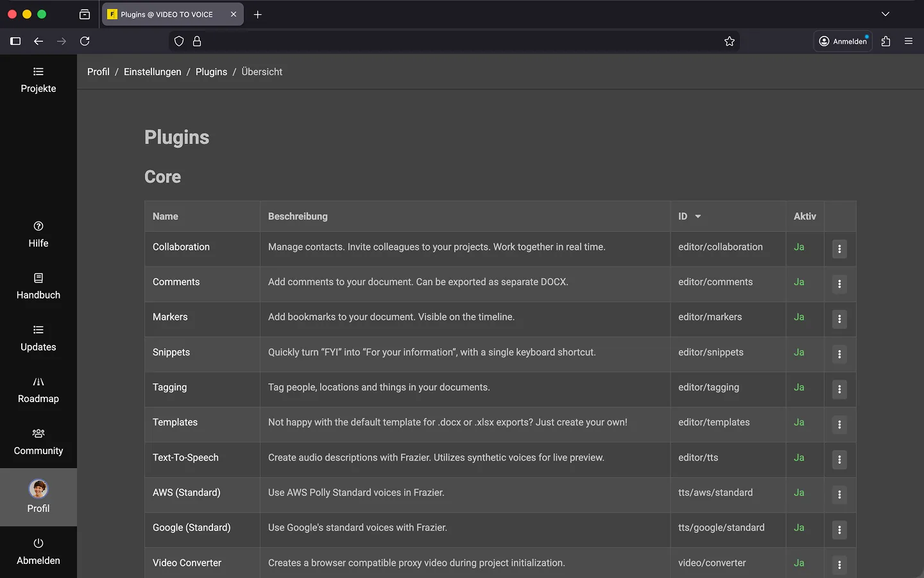
Task: Open the browser extensions icon
Action: 886,41
